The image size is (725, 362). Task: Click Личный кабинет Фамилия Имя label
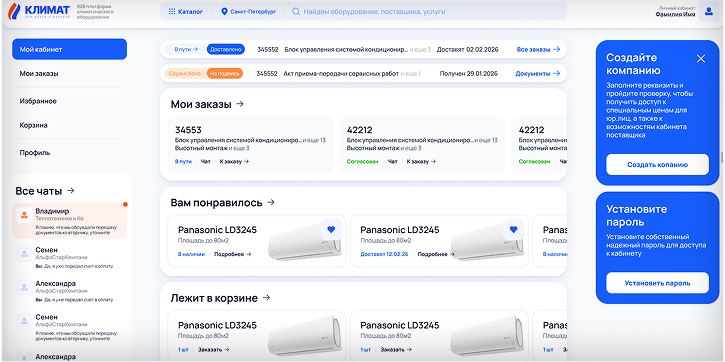675,12
